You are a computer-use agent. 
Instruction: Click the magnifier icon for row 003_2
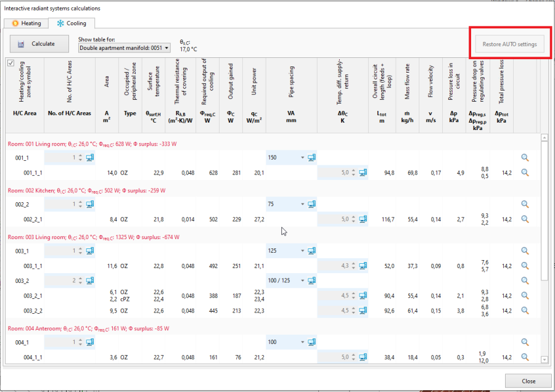(x=525, y=280)
